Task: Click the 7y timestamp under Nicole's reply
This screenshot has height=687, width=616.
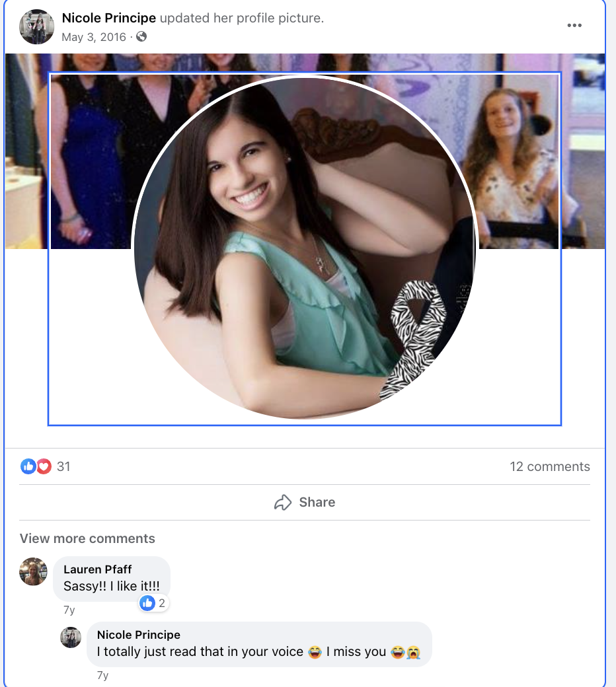Action: coord(102,675)
